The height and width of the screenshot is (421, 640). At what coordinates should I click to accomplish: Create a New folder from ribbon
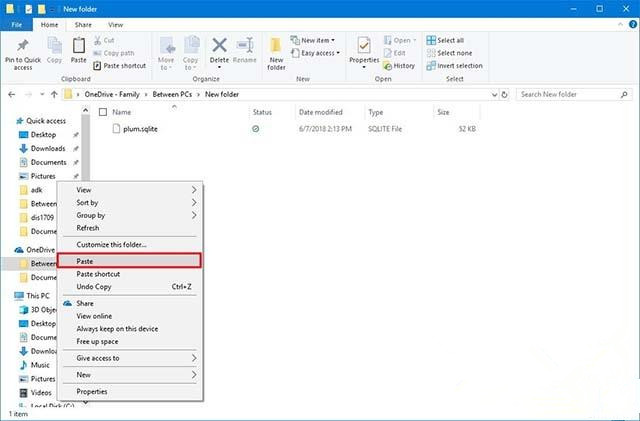[276, 50]
